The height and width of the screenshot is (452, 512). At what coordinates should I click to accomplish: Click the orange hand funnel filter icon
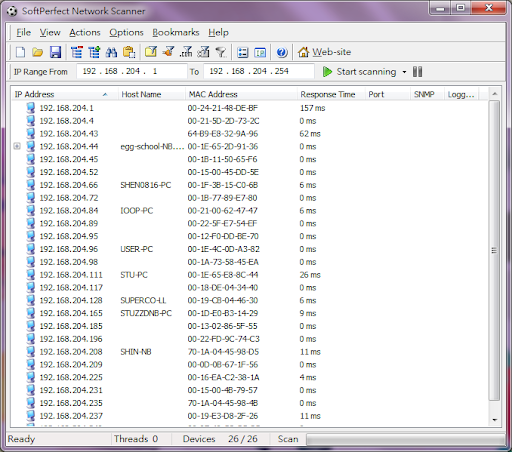(x=168, y=52)
